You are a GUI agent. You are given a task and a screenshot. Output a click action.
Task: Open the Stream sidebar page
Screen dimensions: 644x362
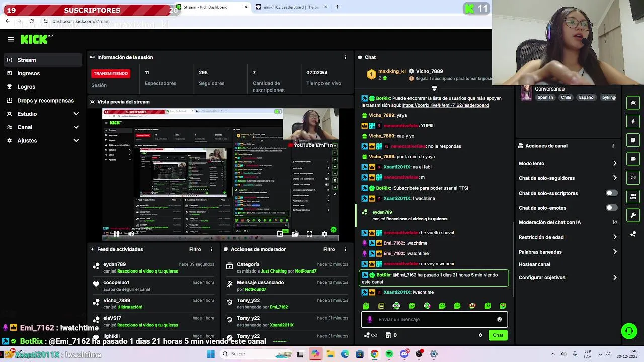[42, 60]
